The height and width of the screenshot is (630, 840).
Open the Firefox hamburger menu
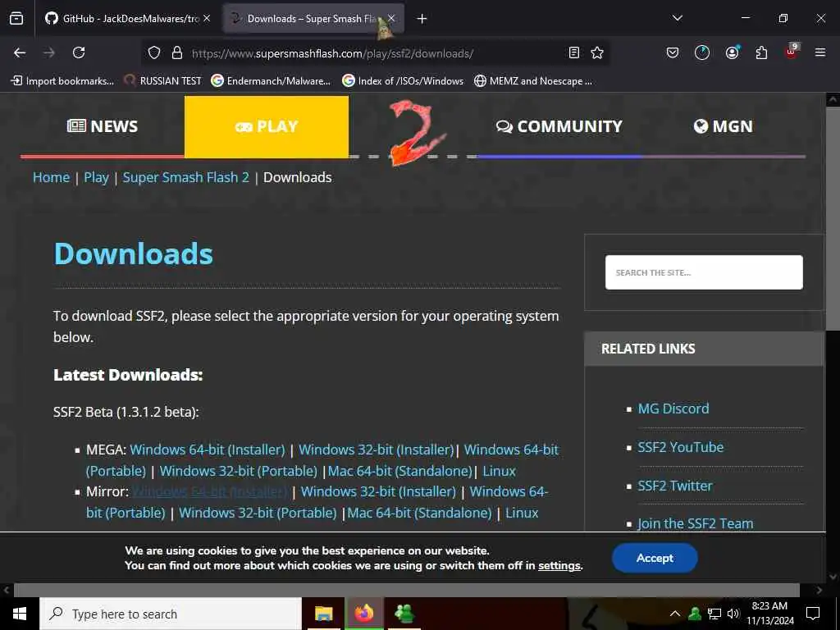820,52
